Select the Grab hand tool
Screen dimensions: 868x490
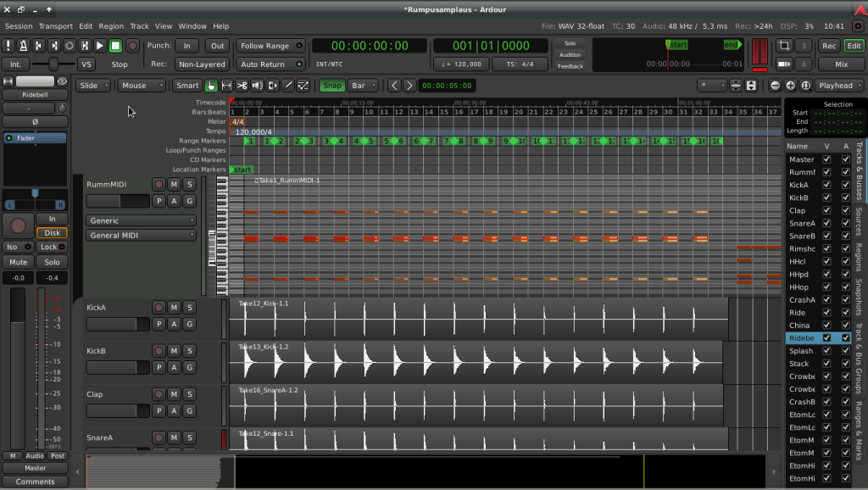(x=211, y=86)
